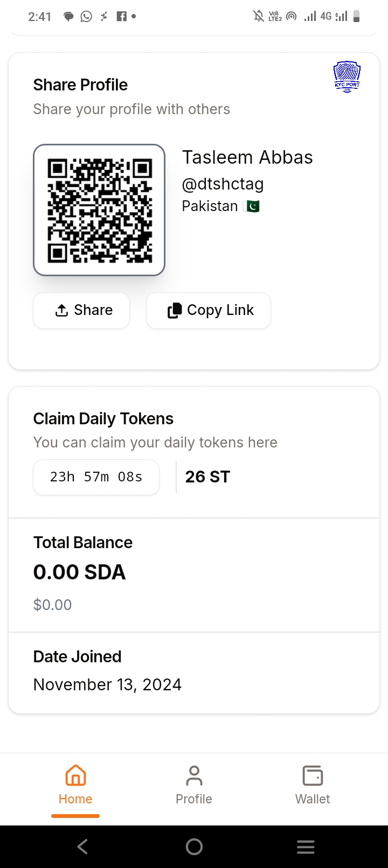Image resolution: width=388 pixels, height=868 pixels.
Task: Tap the @dtshctag username
Action: 223,184
